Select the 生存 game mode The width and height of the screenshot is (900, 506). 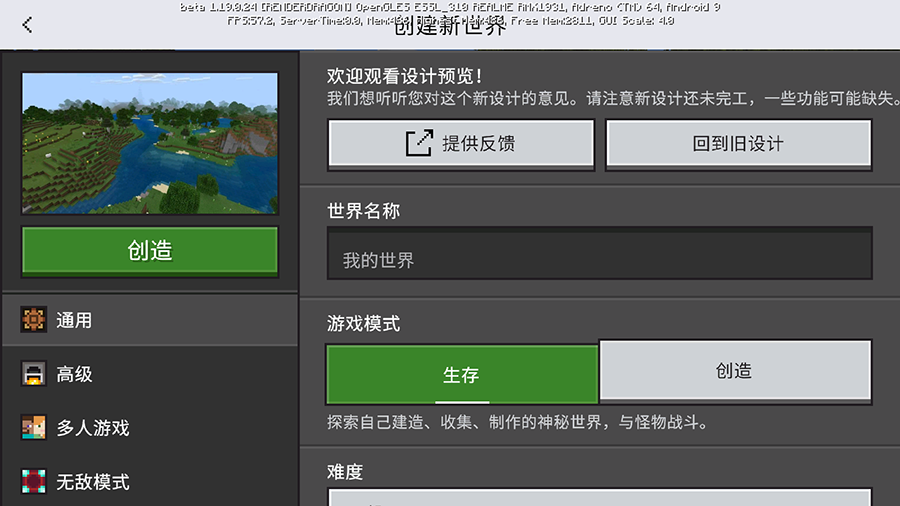tap(461, 374)
